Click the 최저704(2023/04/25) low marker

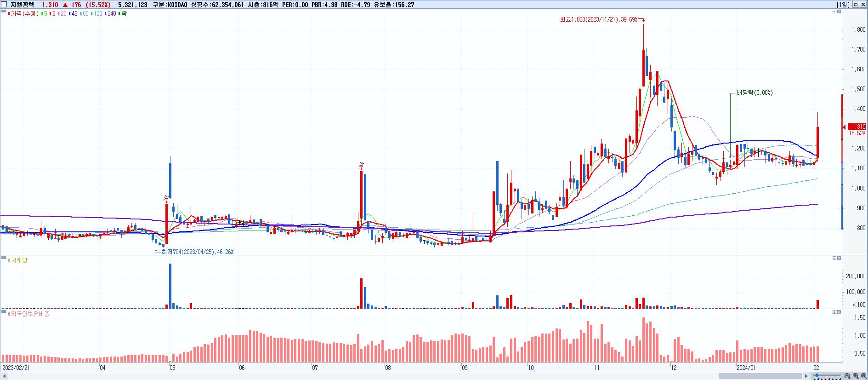[x=195, y=252]
